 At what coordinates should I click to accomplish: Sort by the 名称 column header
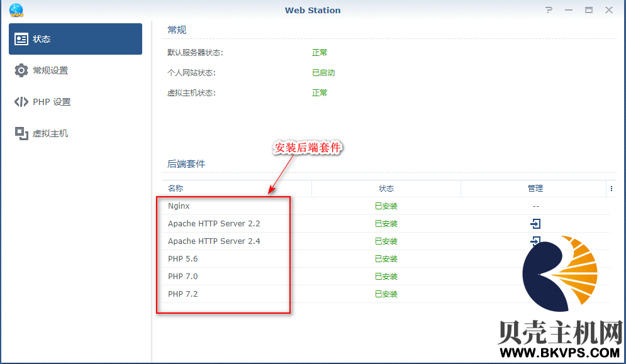pos(237,189)
